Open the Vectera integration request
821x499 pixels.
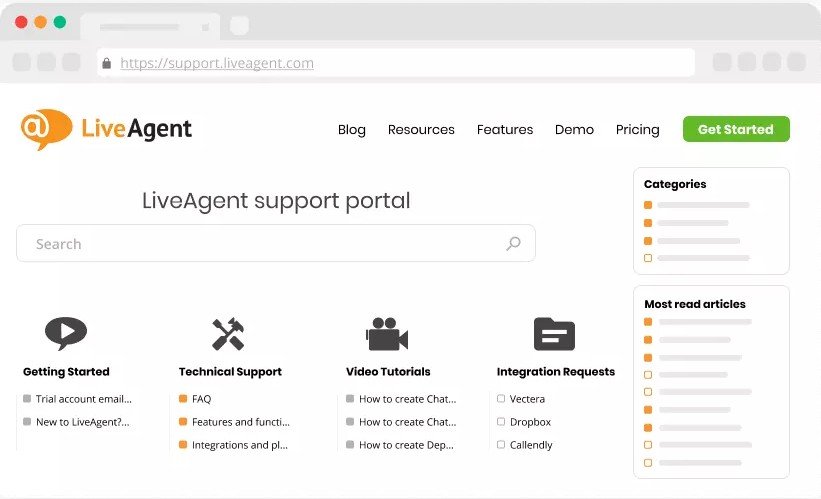coord(527,399)
